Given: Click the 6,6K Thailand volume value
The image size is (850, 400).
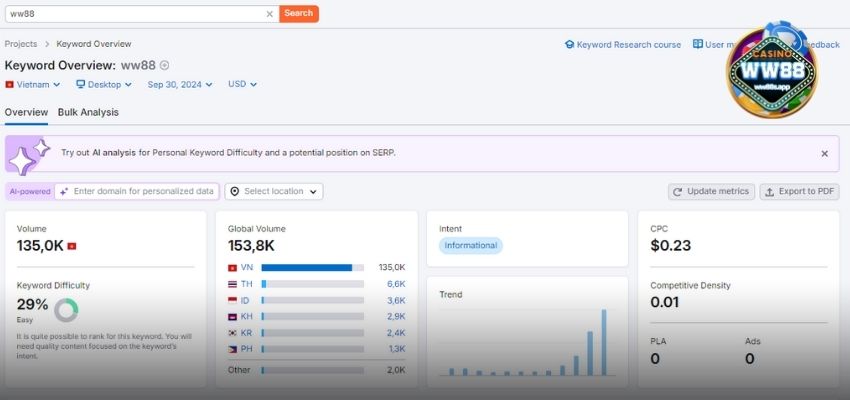Looking at the screenshot, I should click(396, 284).
